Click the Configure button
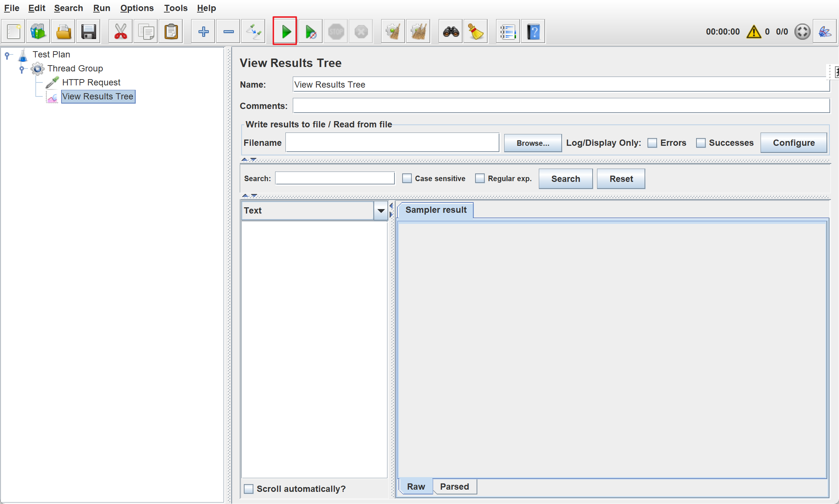Screen dimensions: 839x504 click(793, 143)
